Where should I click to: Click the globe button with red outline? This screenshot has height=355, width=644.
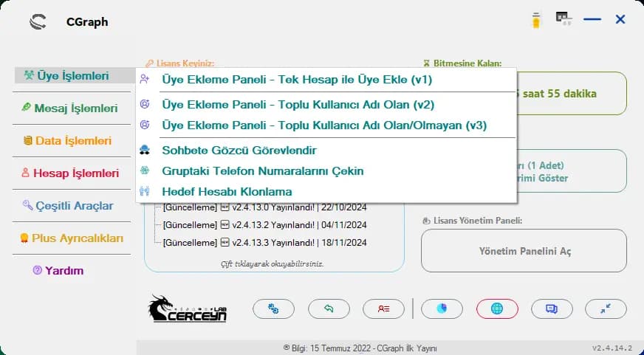click(497, 309)
